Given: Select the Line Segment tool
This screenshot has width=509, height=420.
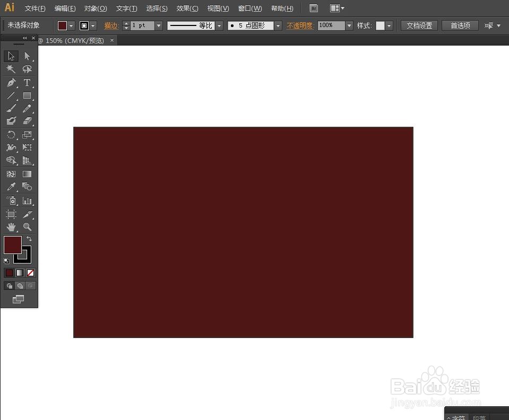Looking at the screenshot, I should (x=11, y=95).
